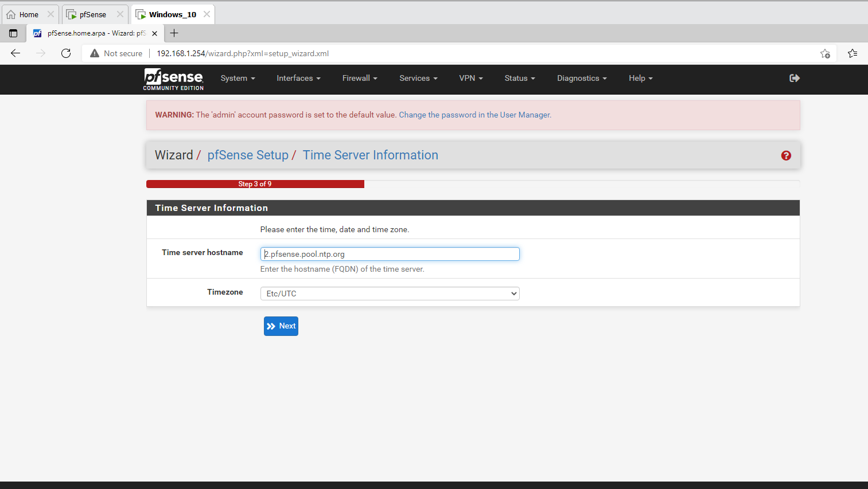
Task: Close the Home VM tab
Action: [x=50, y=14]
